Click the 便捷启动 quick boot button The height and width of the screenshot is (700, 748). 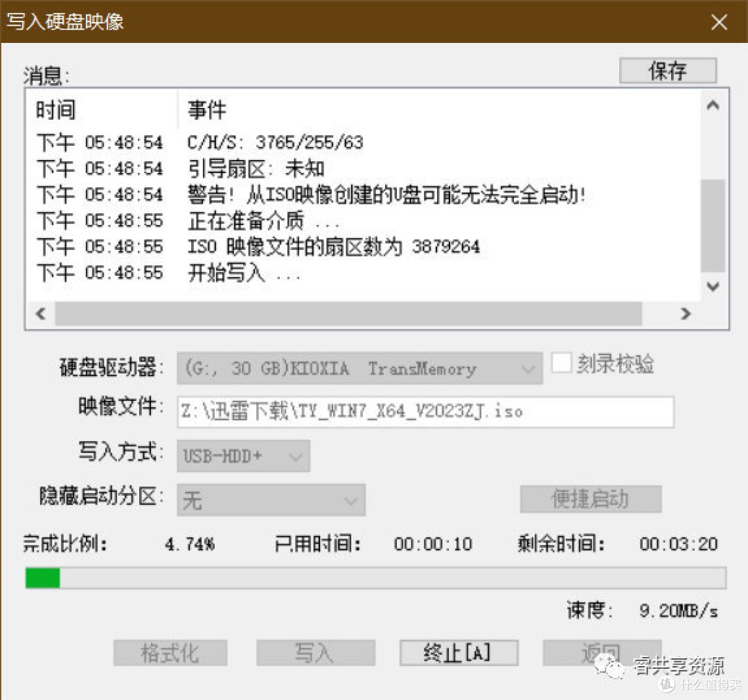tap(589, 499)
